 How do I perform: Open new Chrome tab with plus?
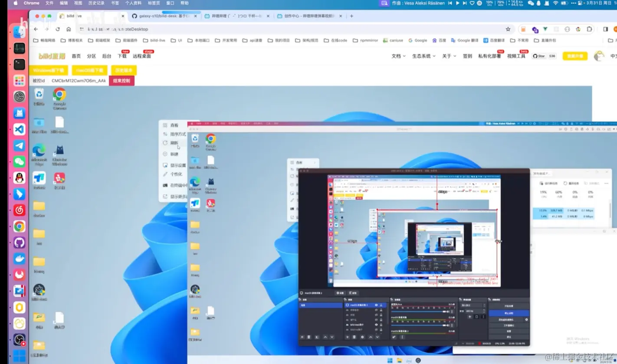tap(351, 16)
